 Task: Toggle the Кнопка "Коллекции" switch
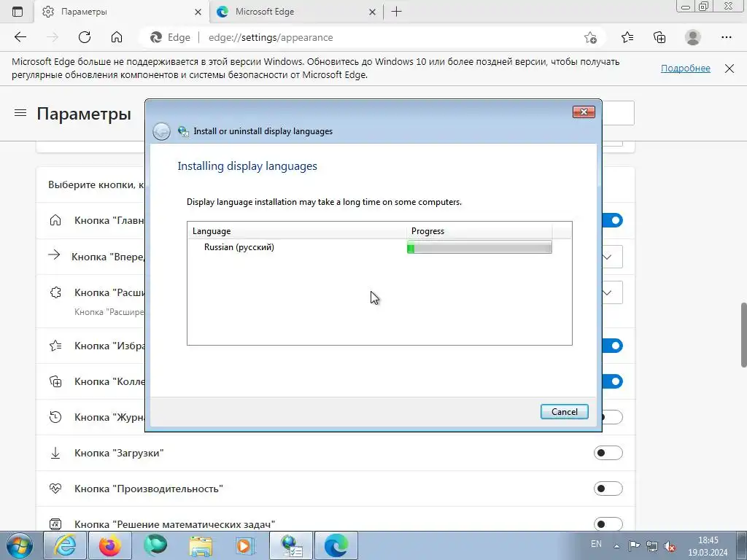pos(613,381)
